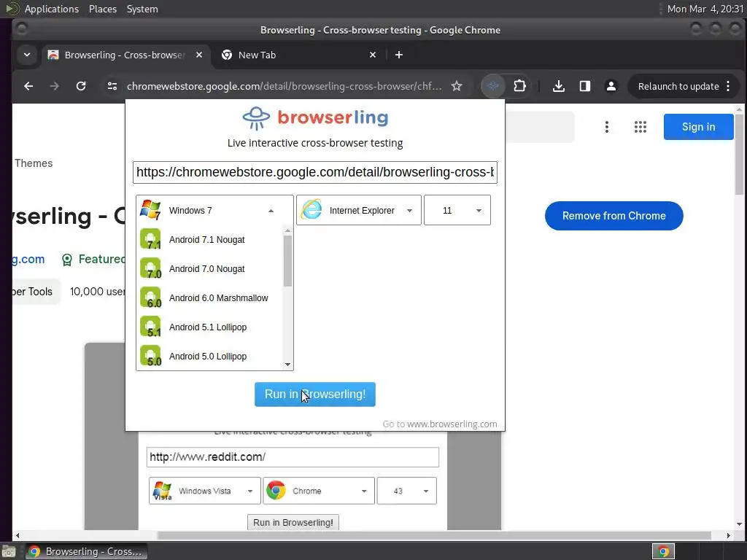
Task: Select Android 5.0 Lollipop from list
Action: click(209, 356)
